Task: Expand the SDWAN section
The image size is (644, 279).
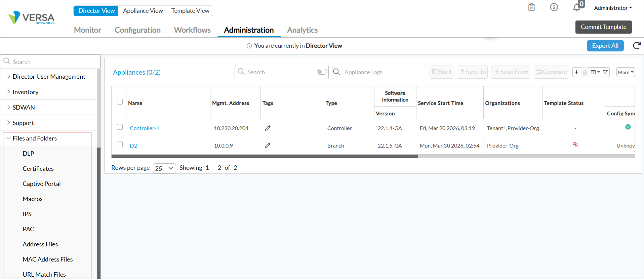Action: (49, 107)
